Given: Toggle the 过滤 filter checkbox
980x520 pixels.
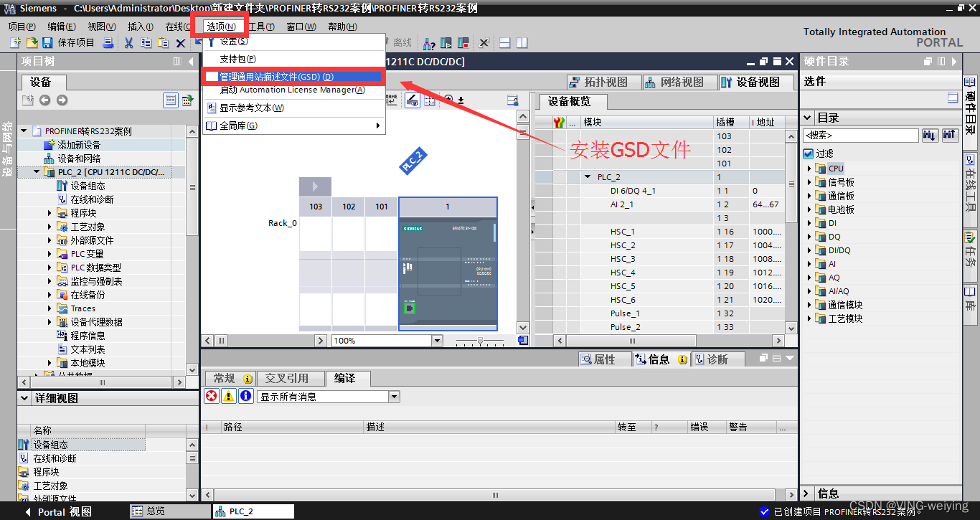Looking at the screenshot, I should coord(809,153).
